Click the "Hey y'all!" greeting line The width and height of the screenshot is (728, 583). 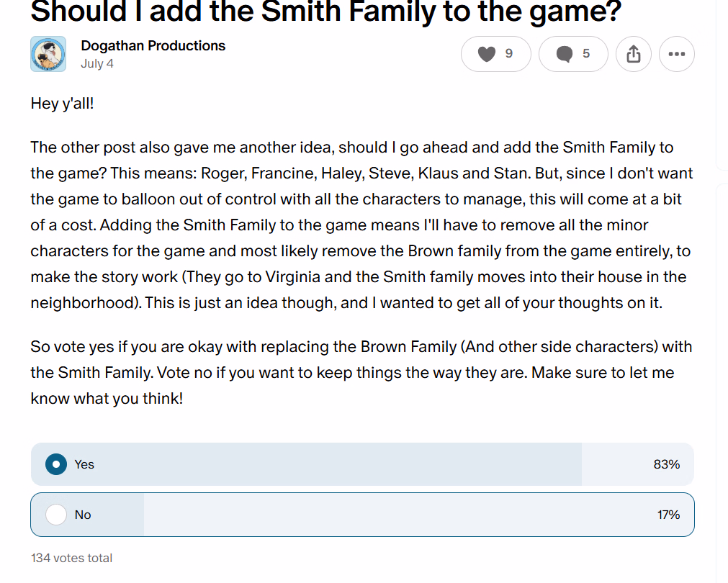click(x=63, y=104)
